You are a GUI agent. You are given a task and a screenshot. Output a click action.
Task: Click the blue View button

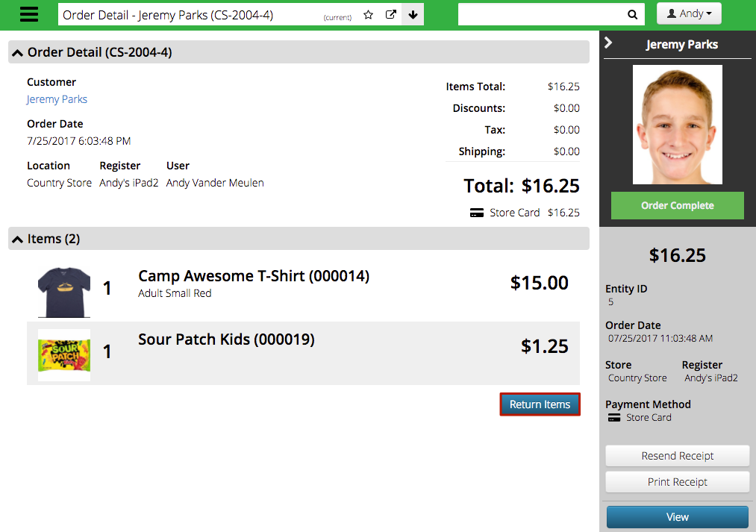click(678, 517)
